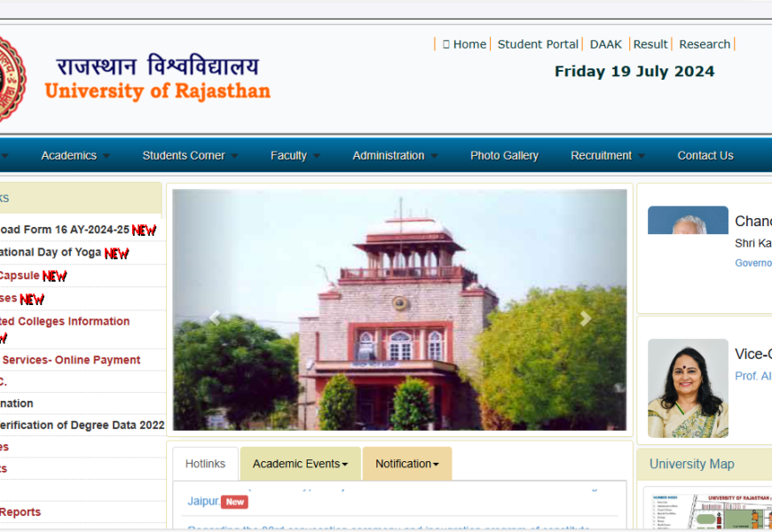Click the Result link at top
The height and width of the screenshot is (532, 772).
pos(650,44)
